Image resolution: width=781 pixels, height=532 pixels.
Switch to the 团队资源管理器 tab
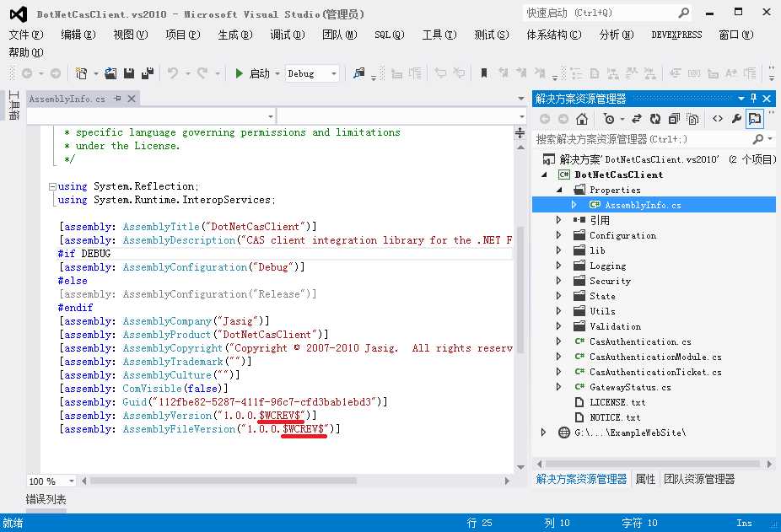pos(699,479)
